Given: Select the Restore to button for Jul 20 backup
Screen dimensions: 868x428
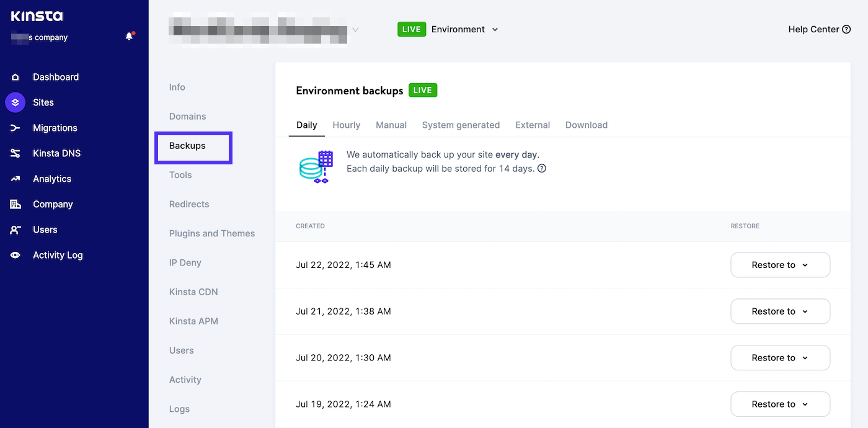Looking at the screenshot, I should tap(780, 357).
